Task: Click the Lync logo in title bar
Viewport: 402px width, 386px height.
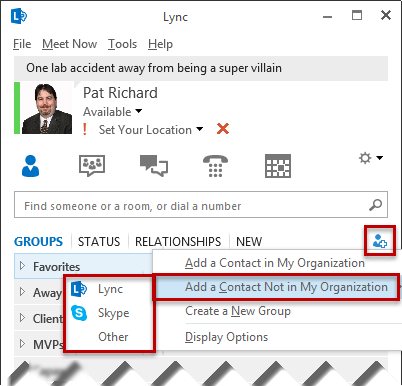Action: pyautogui.click(x=19, y=16)
